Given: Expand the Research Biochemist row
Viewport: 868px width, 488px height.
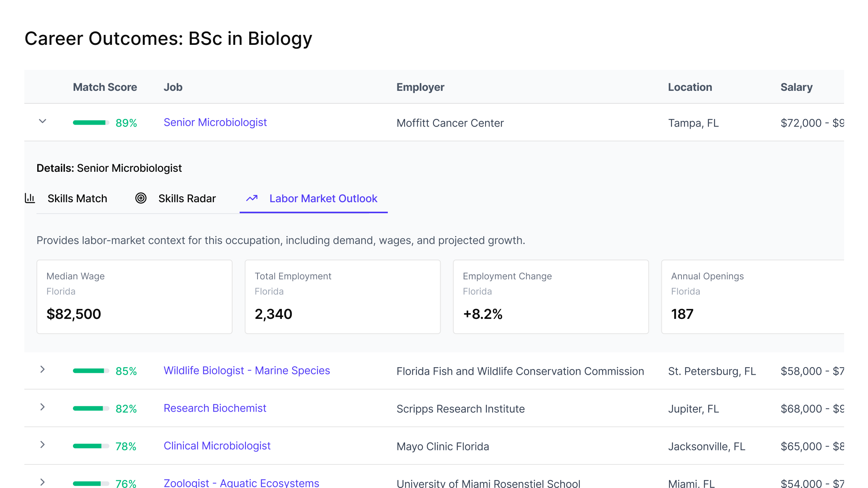Looking at the screenshot, I should tap(43, 407).
